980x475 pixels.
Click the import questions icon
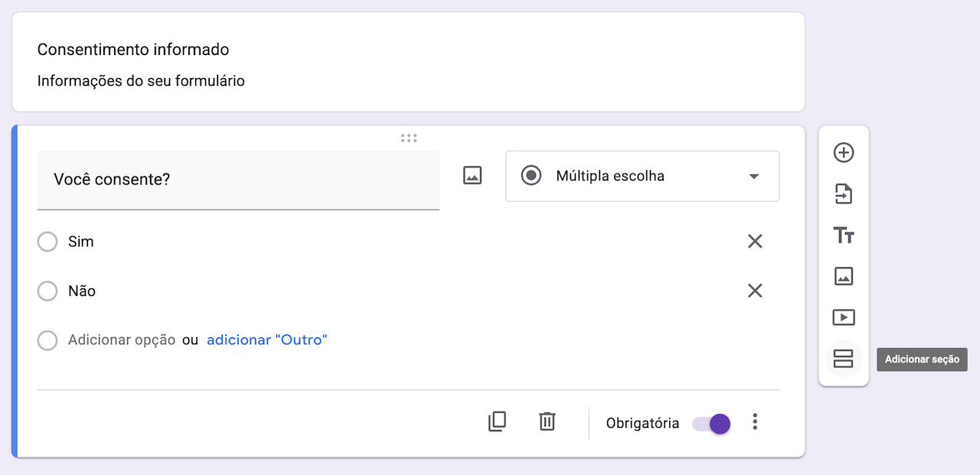[x=843, y=194]
